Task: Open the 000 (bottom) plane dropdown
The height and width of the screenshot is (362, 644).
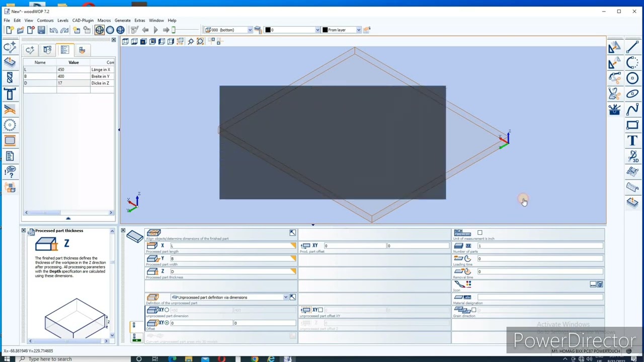Action: click(250, 30)
